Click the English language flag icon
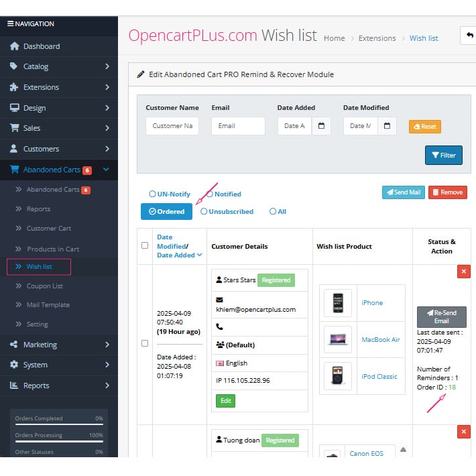Image resolution: width=476 pixels, height=476 pixels. (x=220, y=363)
